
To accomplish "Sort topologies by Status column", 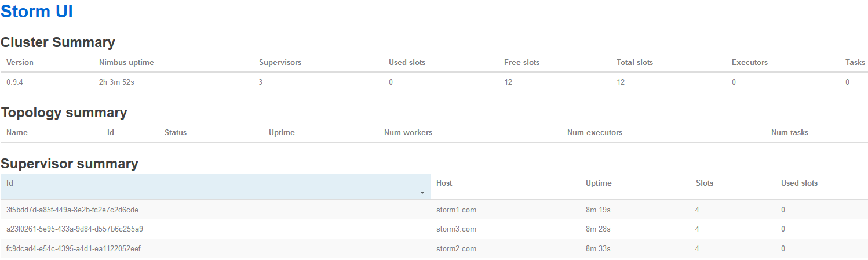I will coord(176,132).
